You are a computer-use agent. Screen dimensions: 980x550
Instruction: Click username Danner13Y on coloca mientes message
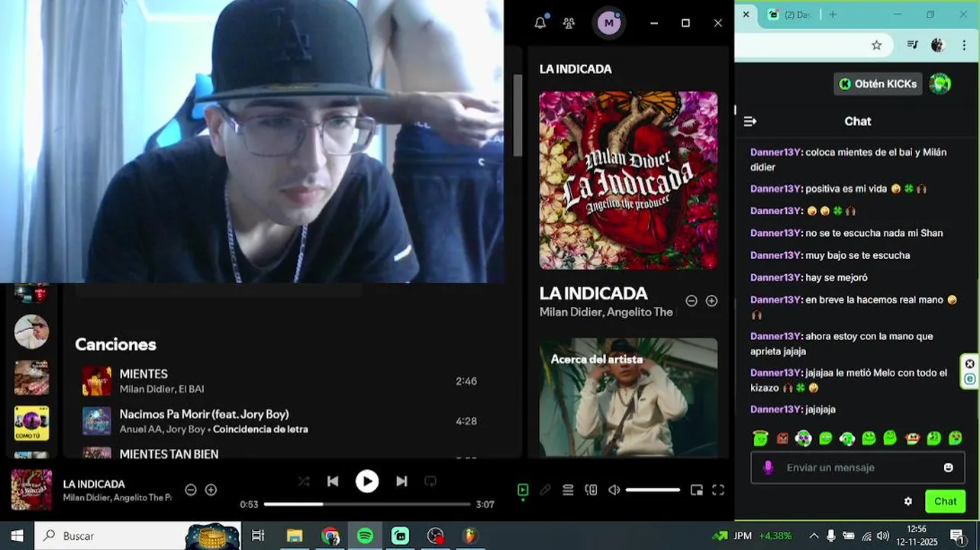coord(775,152)
